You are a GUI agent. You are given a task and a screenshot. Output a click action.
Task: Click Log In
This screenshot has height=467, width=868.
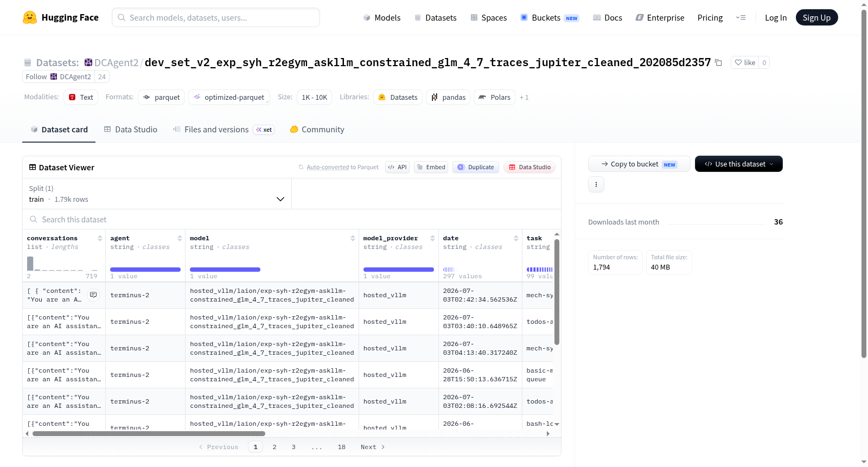776,17
